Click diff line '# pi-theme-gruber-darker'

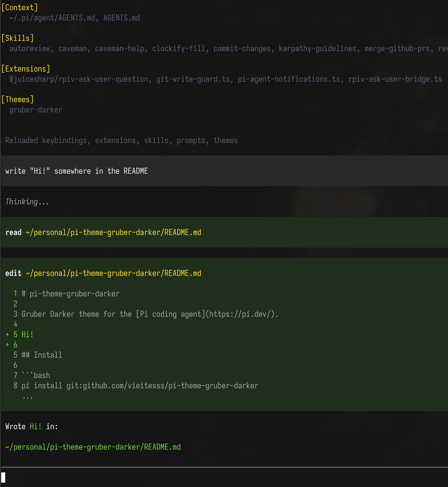pos(66,294)
